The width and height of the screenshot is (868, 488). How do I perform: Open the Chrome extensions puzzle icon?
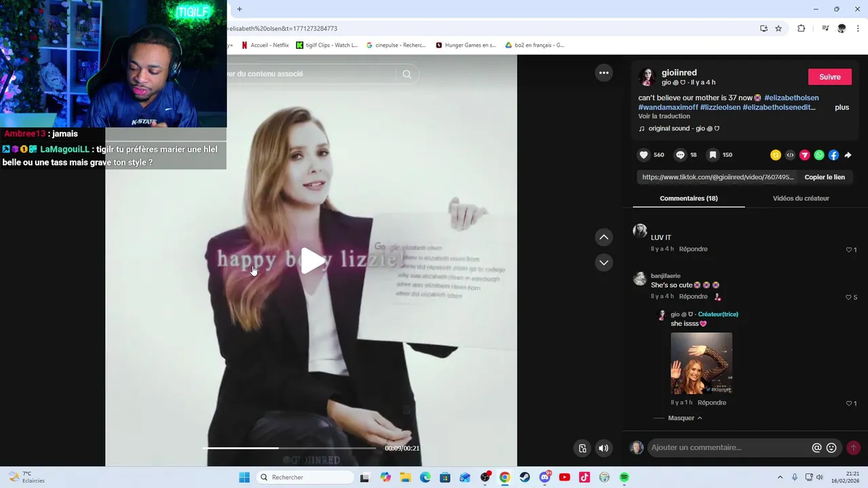(801, 28)
